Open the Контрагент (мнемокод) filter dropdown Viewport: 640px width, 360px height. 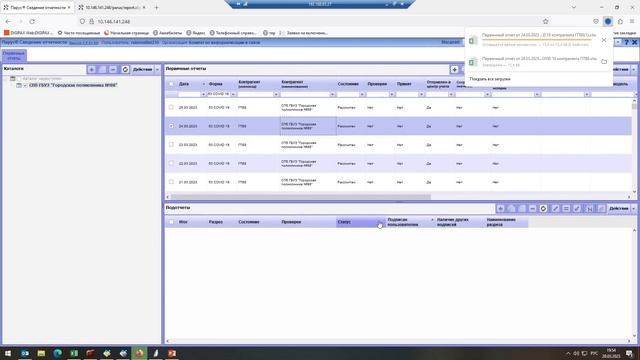[x=276, y=94]
